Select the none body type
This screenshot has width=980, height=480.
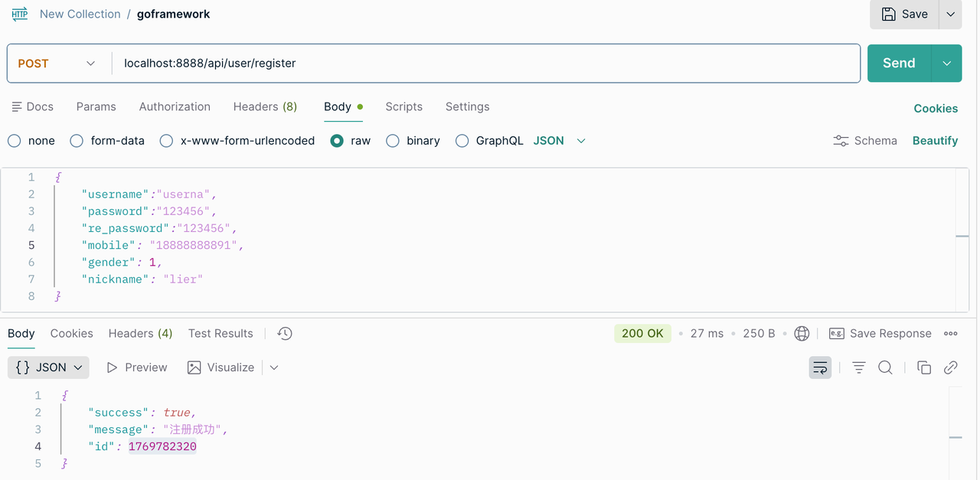coord(31,140)
